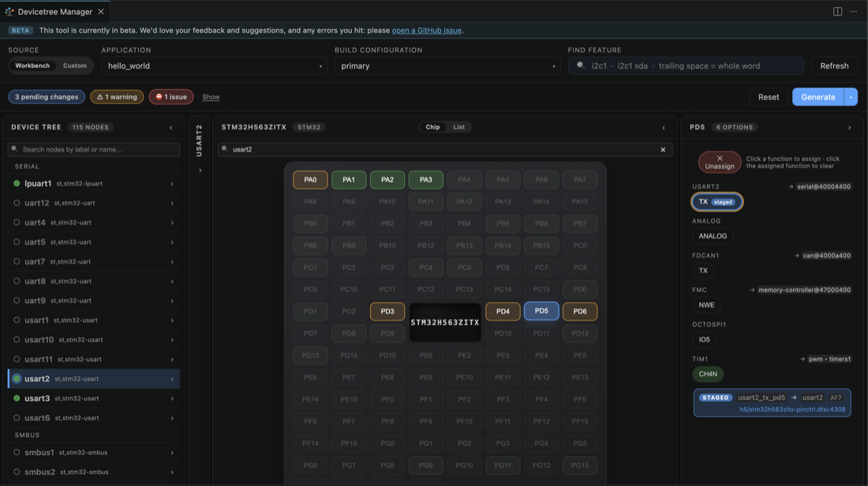Image resolution: width=868 pixels, height=486 pixels.
Task: Select the Custom source option
Action: click(75, 65)
